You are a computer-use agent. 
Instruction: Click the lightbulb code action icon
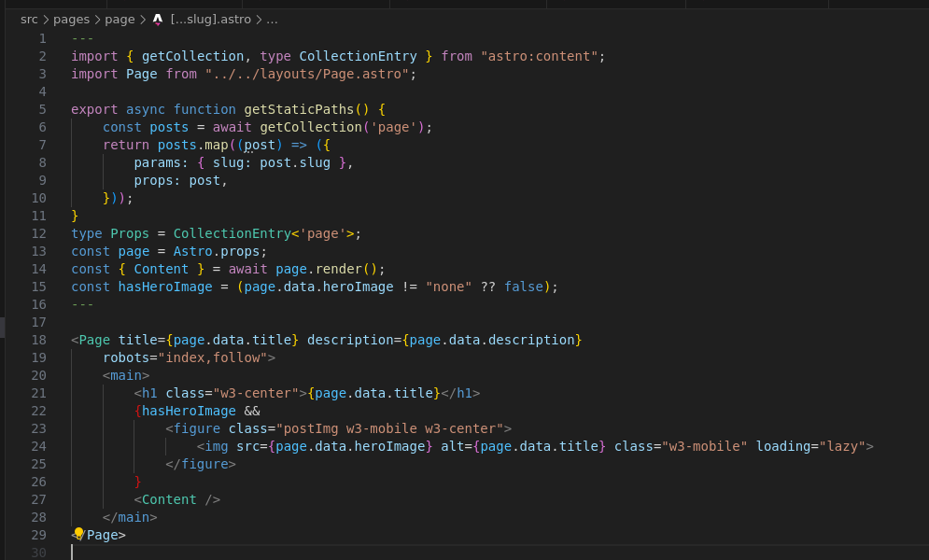click(x=79, y=534)
